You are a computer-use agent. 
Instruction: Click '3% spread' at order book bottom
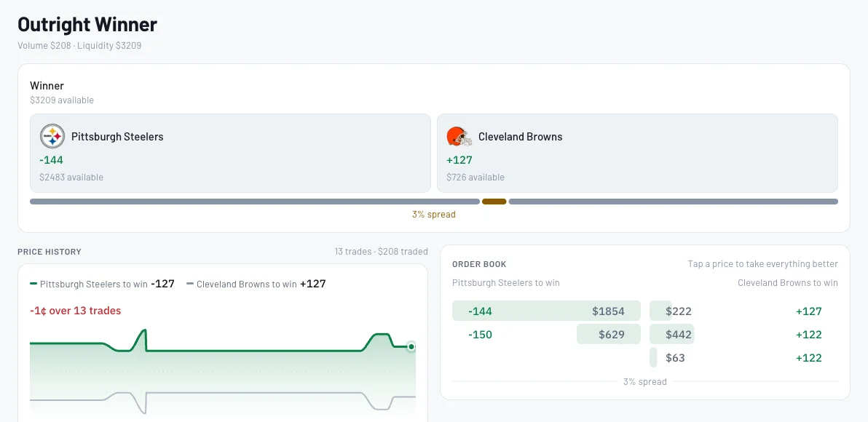[645, 382]
